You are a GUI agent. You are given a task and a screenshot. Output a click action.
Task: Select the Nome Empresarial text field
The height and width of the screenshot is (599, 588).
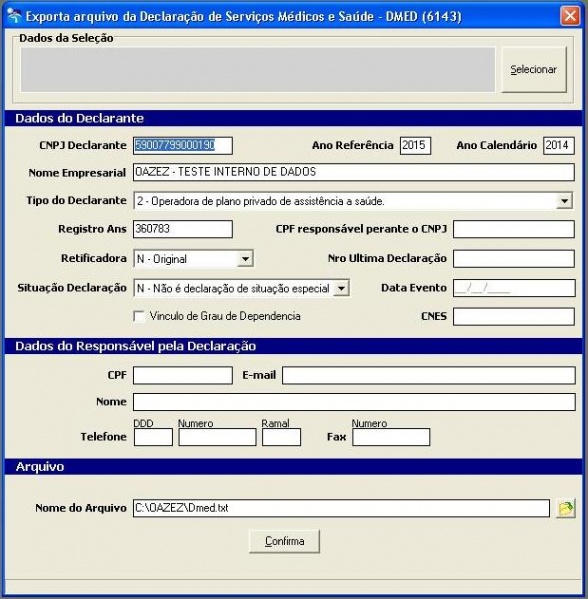click(354, 172)
